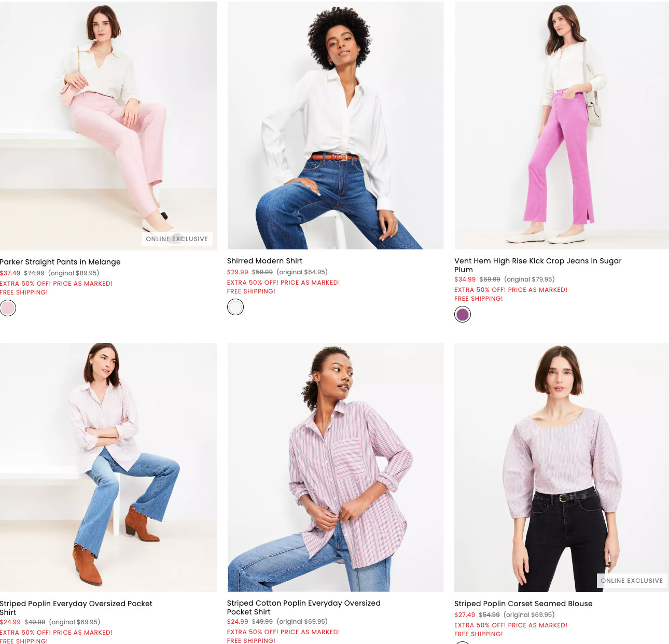This screenshot has height=644, width=669.
Task: Open Striped Poplin Everyday Oversized Pocket Shirt image
Action: click(x=108, y=467)
